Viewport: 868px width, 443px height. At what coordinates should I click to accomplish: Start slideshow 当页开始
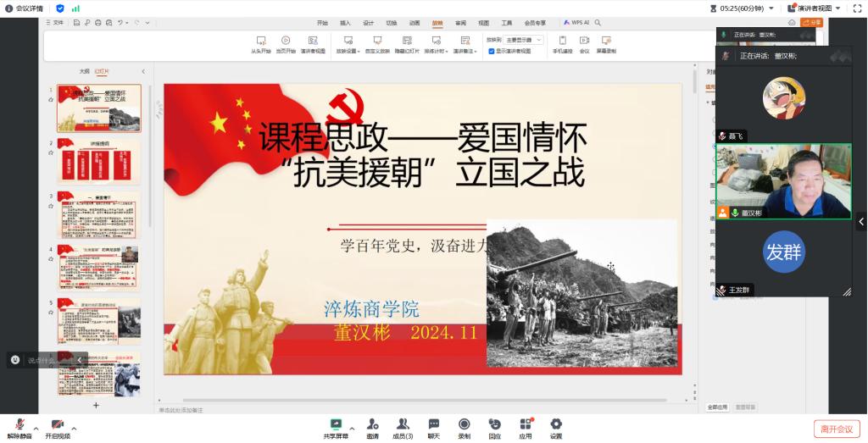click(286, 44)
